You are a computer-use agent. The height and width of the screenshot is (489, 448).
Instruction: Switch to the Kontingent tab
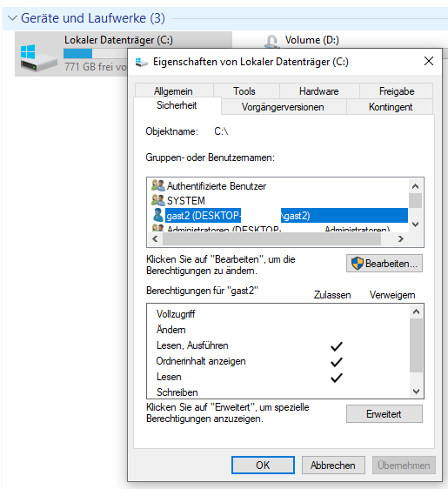click(x=391, y=107)
